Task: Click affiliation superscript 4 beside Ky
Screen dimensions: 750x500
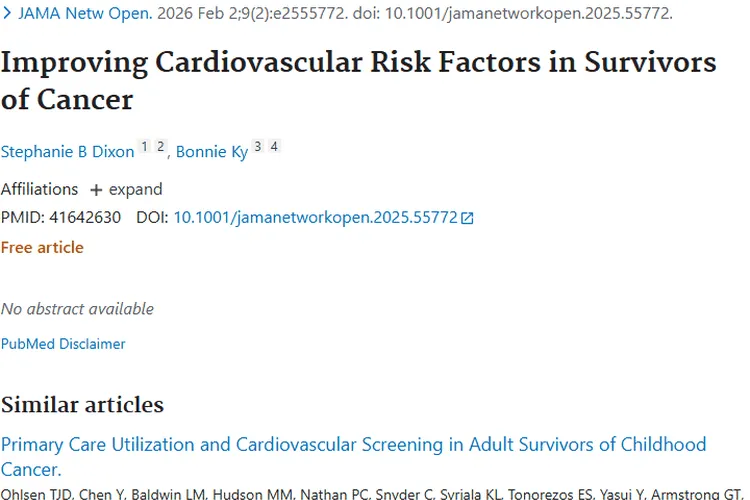Action: 274,147
